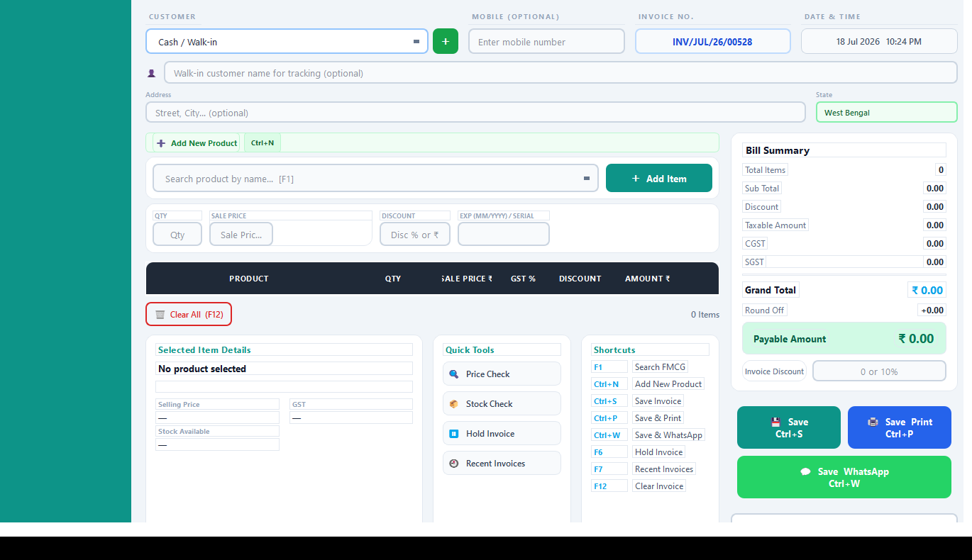972x560 pixels.
Task: Click the person icon beside walk-in name field
Action: 151,73
